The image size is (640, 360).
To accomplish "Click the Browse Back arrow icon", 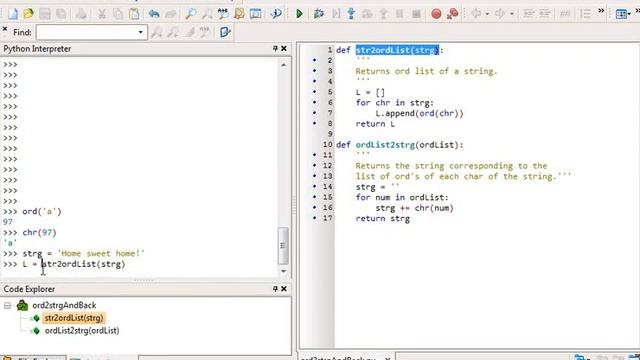I will point(476,14).
